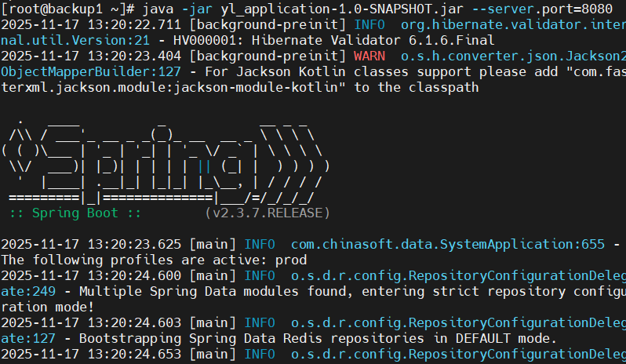Viewport: 626px width, 364px height.
Task: Click the text "ration mode!"
Action: (x=48, y=308)
